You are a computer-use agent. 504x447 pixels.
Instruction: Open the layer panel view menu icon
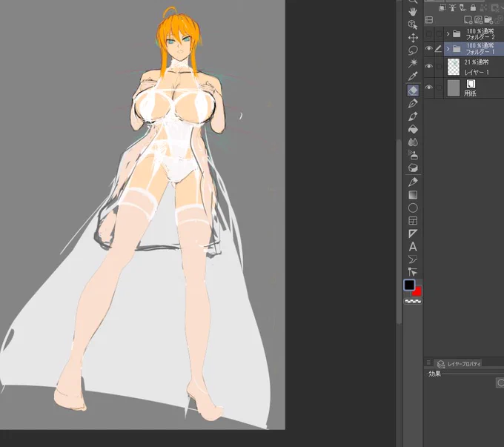pyautogui.click(x=429, y=20)
